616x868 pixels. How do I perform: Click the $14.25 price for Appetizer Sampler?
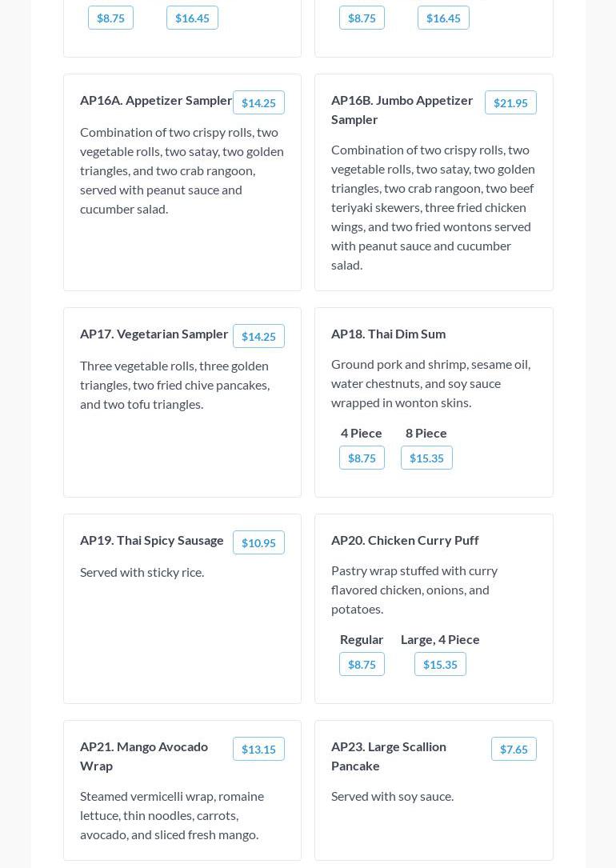(x=258, y=102)
